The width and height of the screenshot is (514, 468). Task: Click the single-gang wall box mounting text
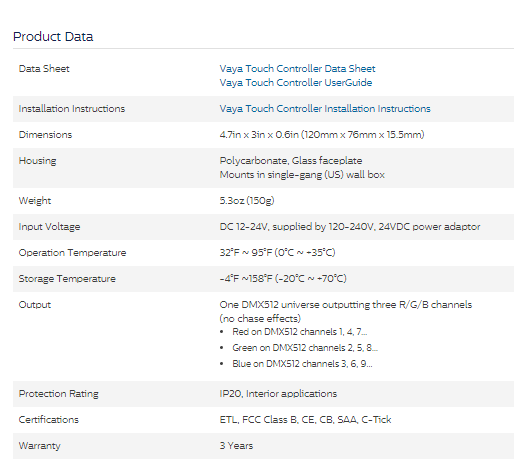(302, 175)
